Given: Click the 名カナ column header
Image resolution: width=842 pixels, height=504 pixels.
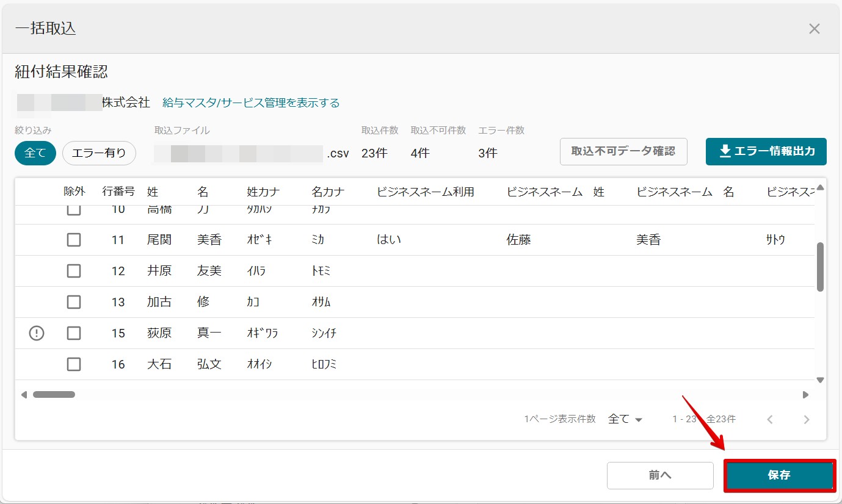Looking at the screenshot, I should [328, 192].
